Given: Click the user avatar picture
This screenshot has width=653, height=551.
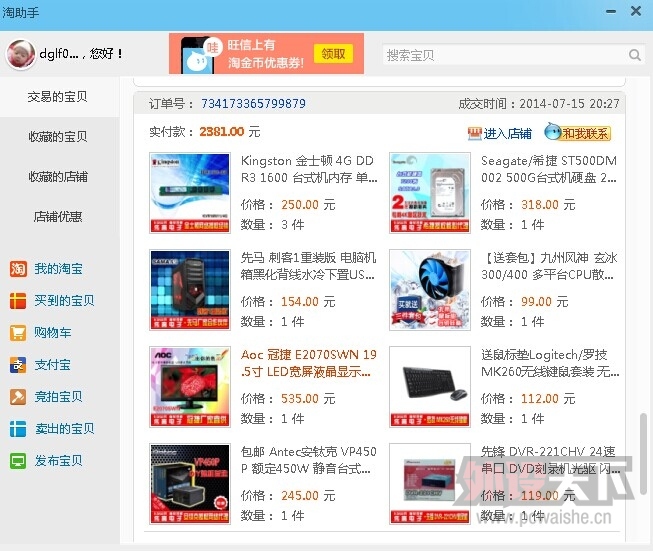Looking at the screenshot, I should (x=20, y=54).
